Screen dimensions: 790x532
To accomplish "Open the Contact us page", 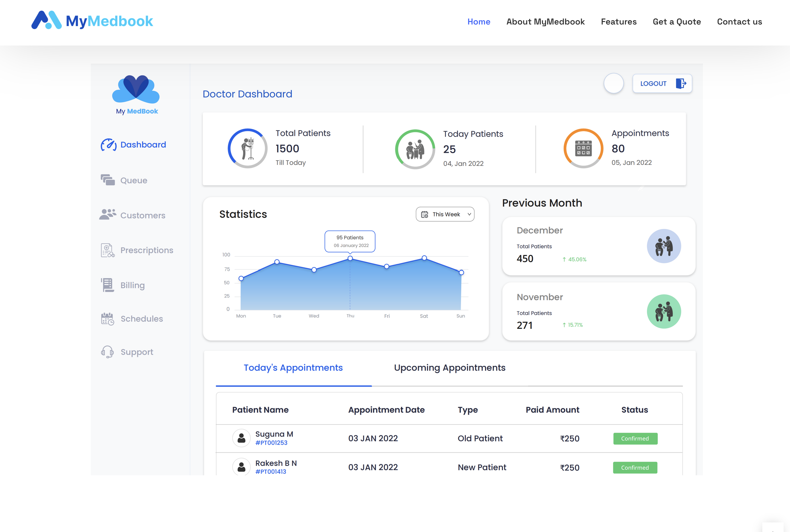I will [x=739, y=22].
